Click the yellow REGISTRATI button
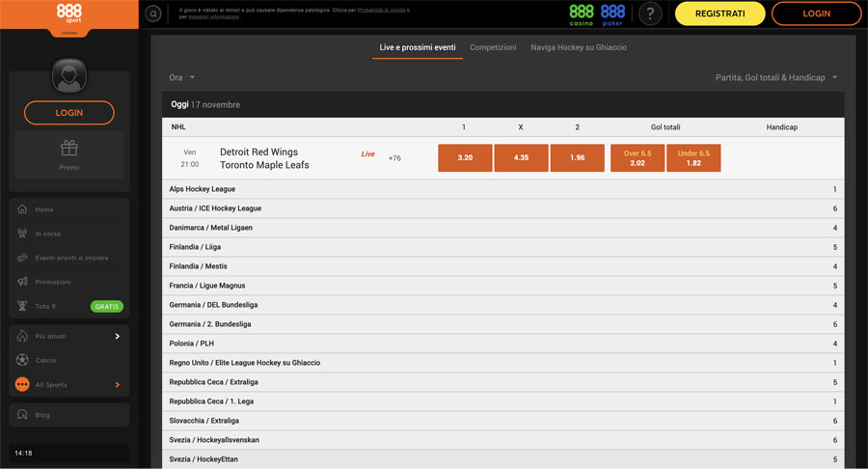This screenshot has width=868, height=469. (x=719, y=14)
